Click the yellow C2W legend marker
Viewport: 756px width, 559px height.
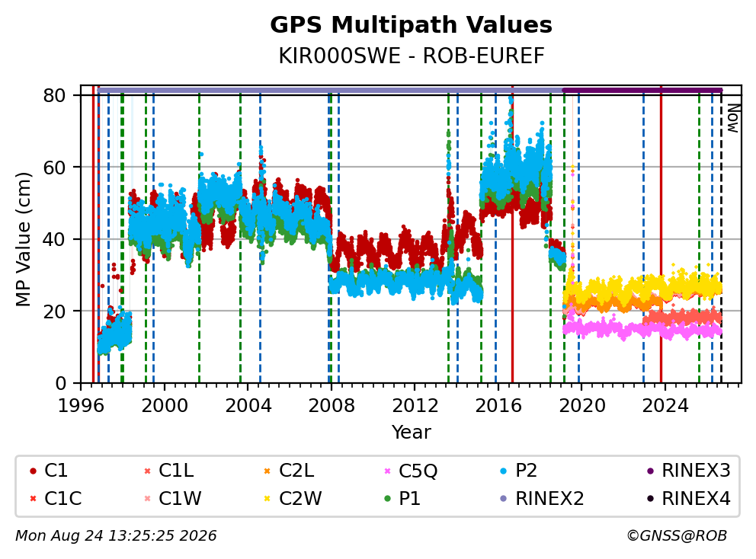(x=267, y=498)
